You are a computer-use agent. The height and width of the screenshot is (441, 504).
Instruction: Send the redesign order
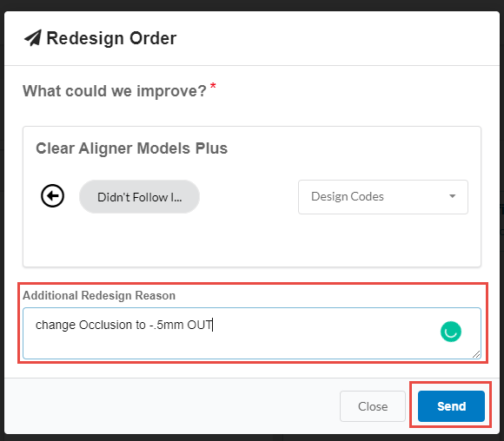point(451,406)
